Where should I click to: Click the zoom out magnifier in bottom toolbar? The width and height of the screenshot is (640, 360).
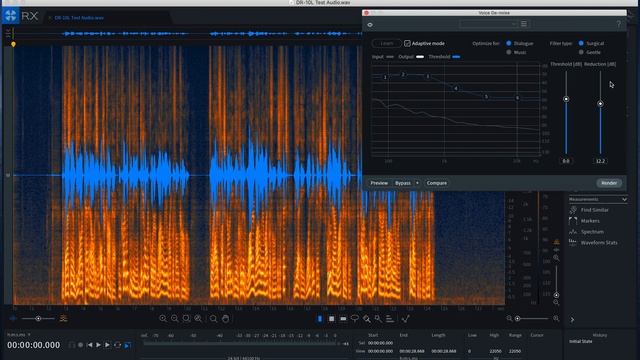[x=175, y=318]
